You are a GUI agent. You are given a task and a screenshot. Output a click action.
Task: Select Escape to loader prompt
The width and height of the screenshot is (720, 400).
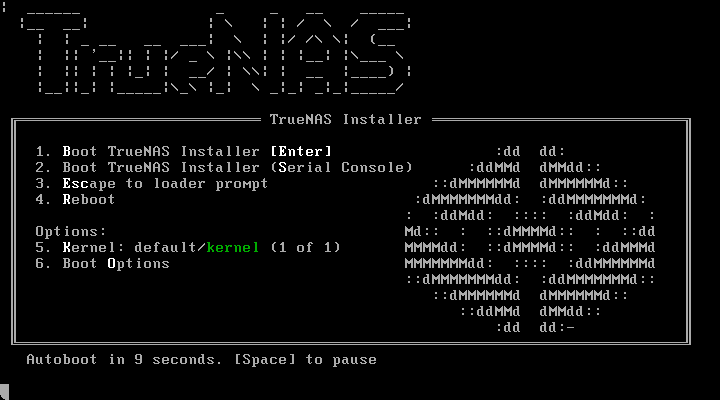(x=152, y=184)
